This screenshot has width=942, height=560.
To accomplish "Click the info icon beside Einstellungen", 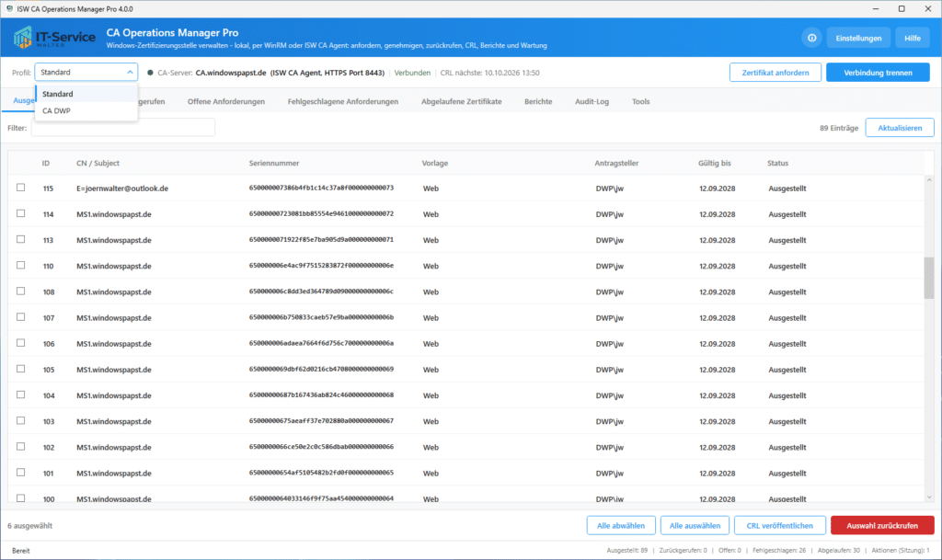I will pyautogui.click(x=811, y=38).
